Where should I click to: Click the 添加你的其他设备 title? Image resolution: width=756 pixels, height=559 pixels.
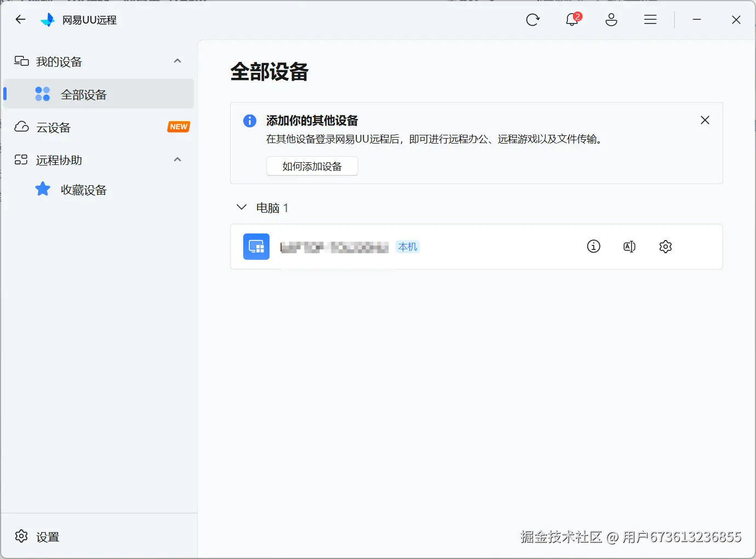coord(312,121)
